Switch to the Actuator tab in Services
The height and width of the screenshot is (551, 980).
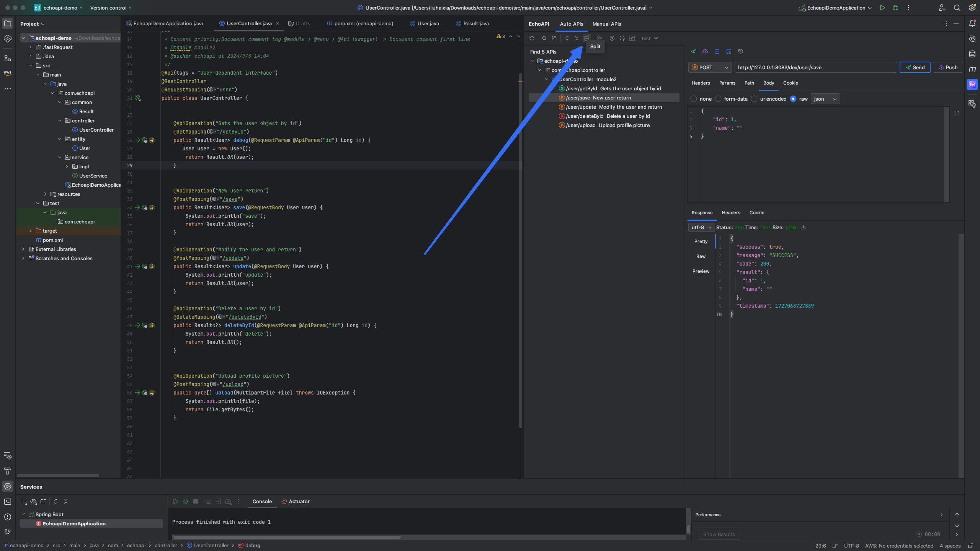(295, 501)
